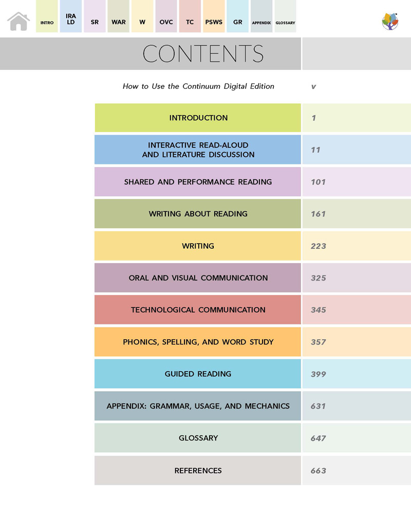Select the SR navigation tab
This screenshot has height=532, width=411.
click(x=95, y=17)
